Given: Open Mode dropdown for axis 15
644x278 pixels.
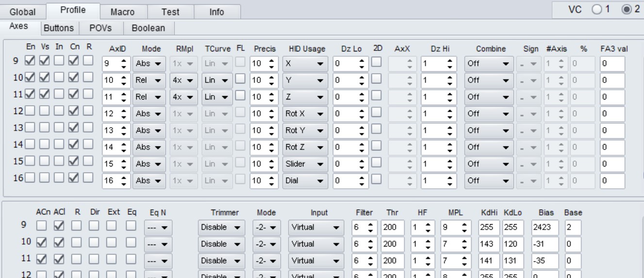Looking at the screenshot, I should pos(148,164).
